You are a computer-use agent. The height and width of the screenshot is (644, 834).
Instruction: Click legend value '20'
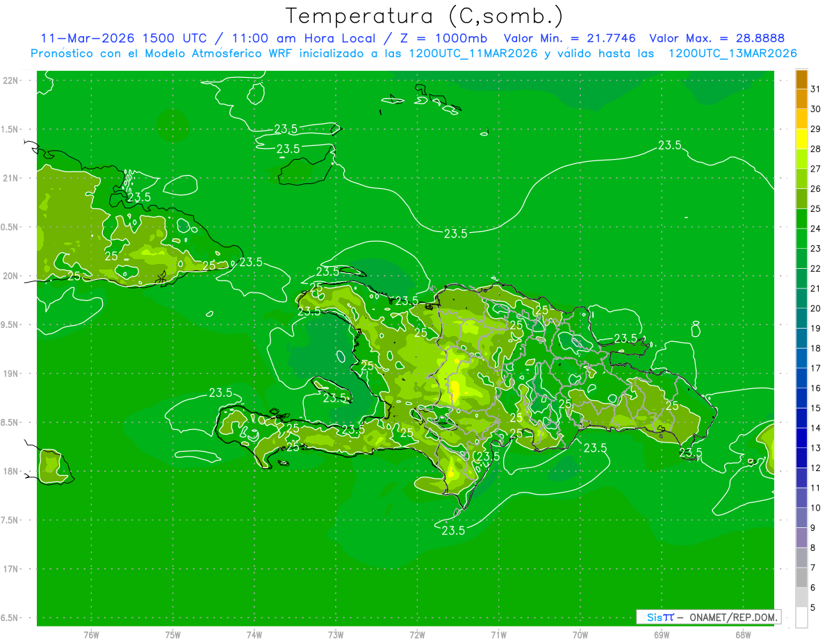[815, 308]
